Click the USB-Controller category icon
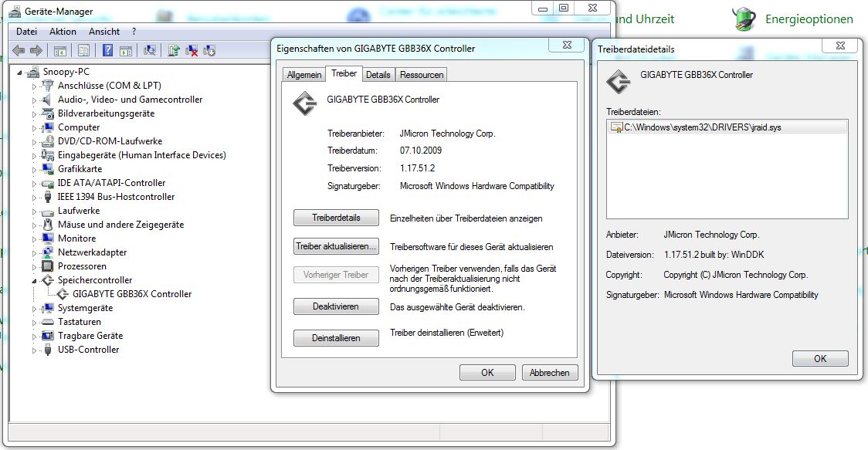 click(x=48, y=350)
